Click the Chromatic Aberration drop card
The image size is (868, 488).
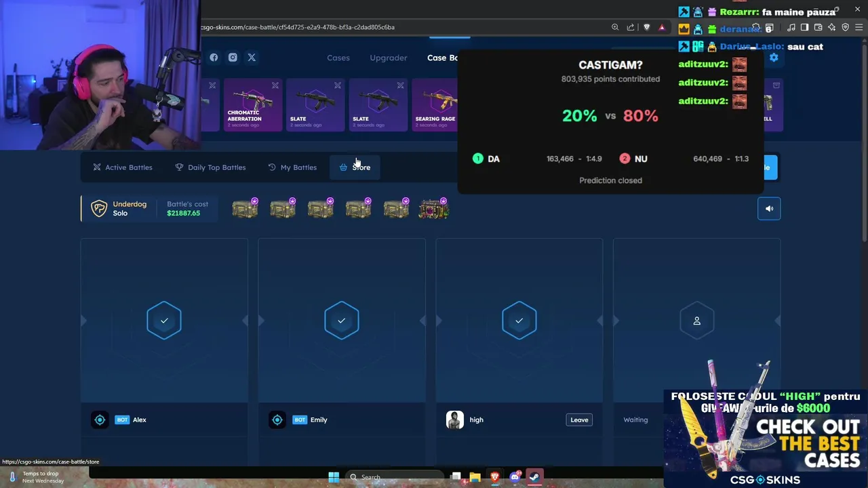[252, 105]
